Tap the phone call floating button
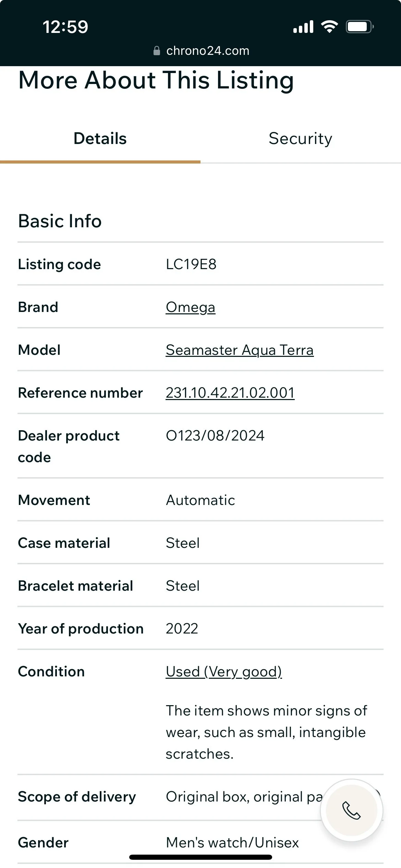The width and height of the screenshot is (401, 868). click(x=352, y=811)
